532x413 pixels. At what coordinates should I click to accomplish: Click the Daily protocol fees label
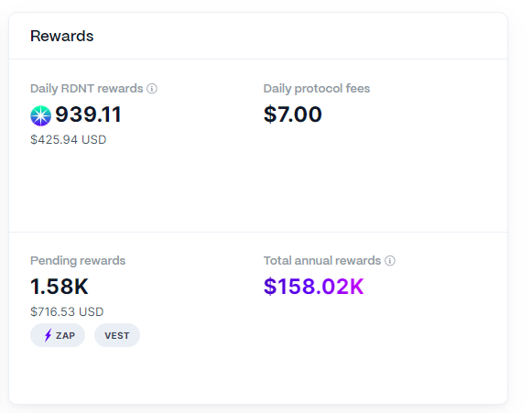(x=317, y=89)
